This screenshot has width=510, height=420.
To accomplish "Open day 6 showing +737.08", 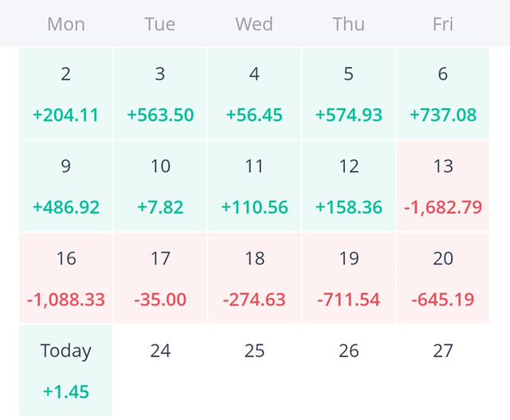I will tap(443, 94).
